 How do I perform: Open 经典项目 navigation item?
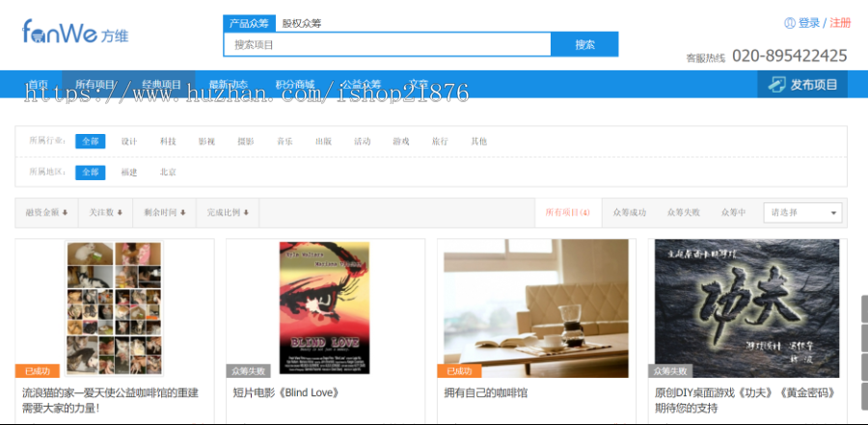click(162, 84)
